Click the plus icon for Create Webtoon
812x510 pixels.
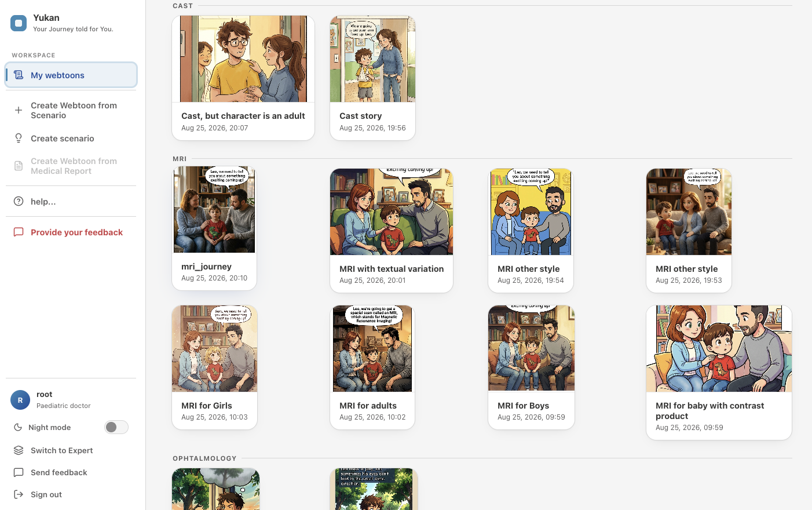click(19, 110)
